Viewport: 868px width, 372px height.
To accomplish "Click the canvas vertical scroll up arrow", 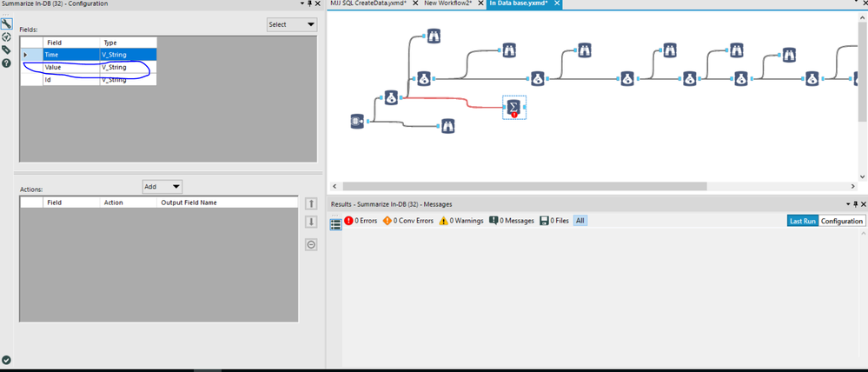I will (x=863, y=17).
